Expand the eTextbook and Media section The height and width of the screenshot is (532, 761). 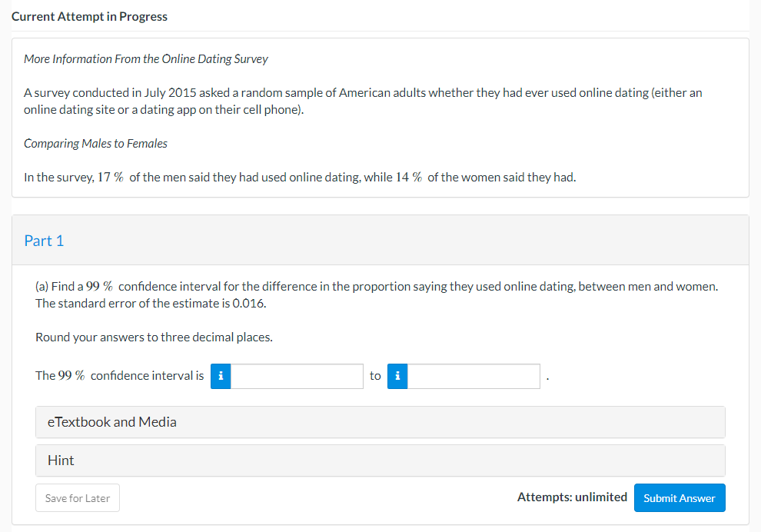pos(380,421)
